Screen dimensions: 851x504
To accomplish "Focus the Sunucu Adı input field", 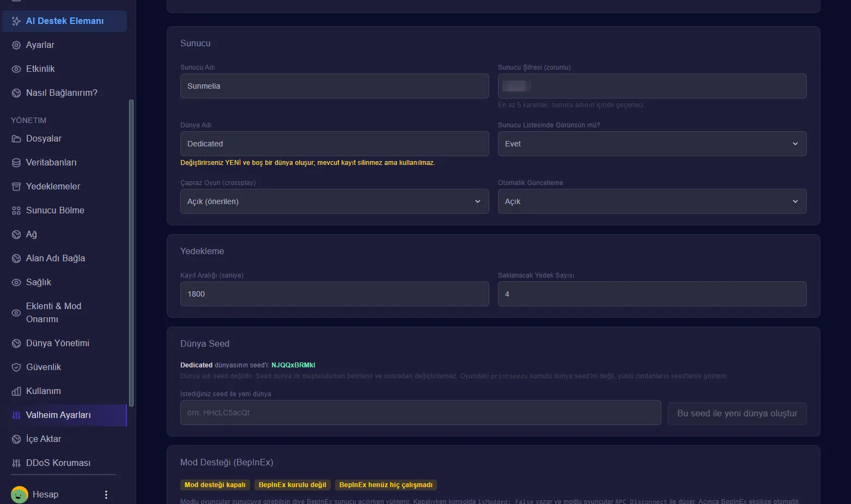I will point(335,86).
